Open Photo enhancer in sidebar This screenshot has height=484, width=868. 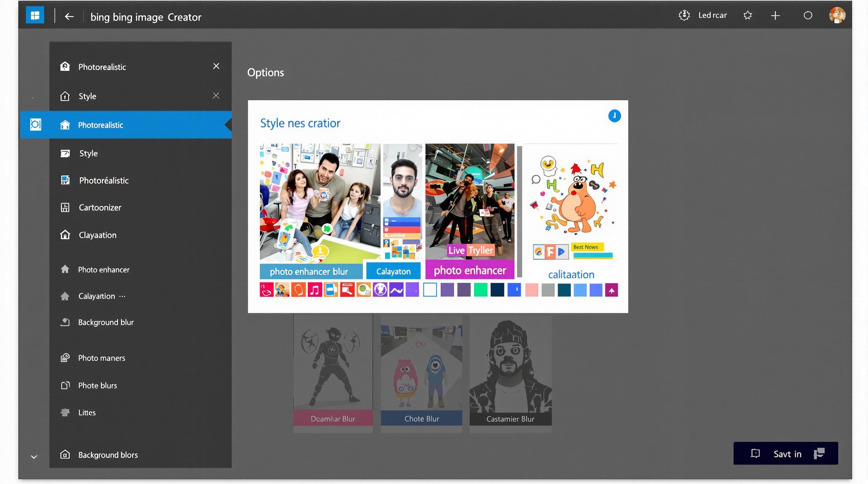click(103, 270)
